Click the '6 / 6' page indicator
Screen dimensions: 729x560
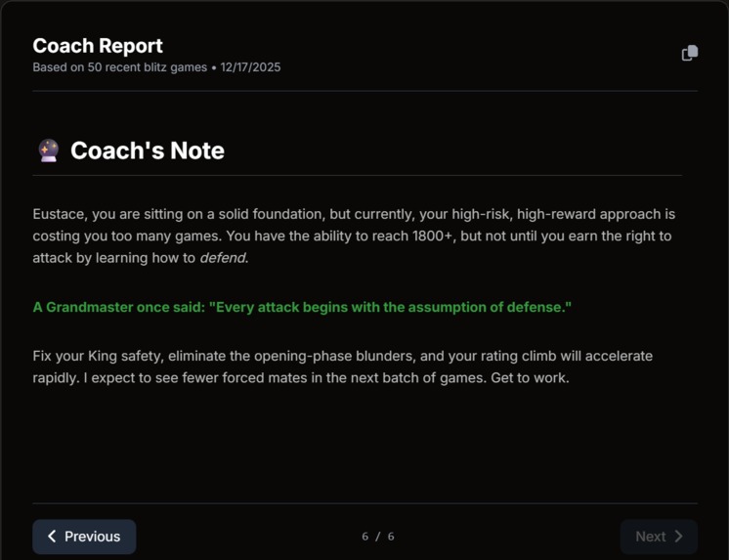[378, 537]
